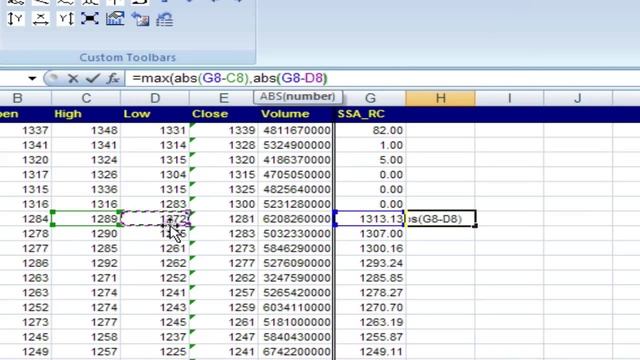Screen dimensions: 640x360
Task: Confirm formula entry with the checkmark
Action: (93, 78)
